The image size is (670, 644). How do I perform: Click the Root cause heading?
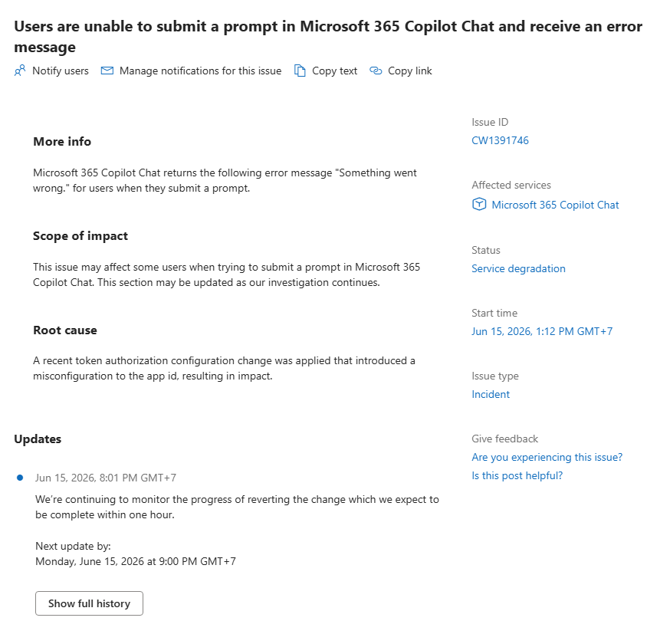[65, 330]
